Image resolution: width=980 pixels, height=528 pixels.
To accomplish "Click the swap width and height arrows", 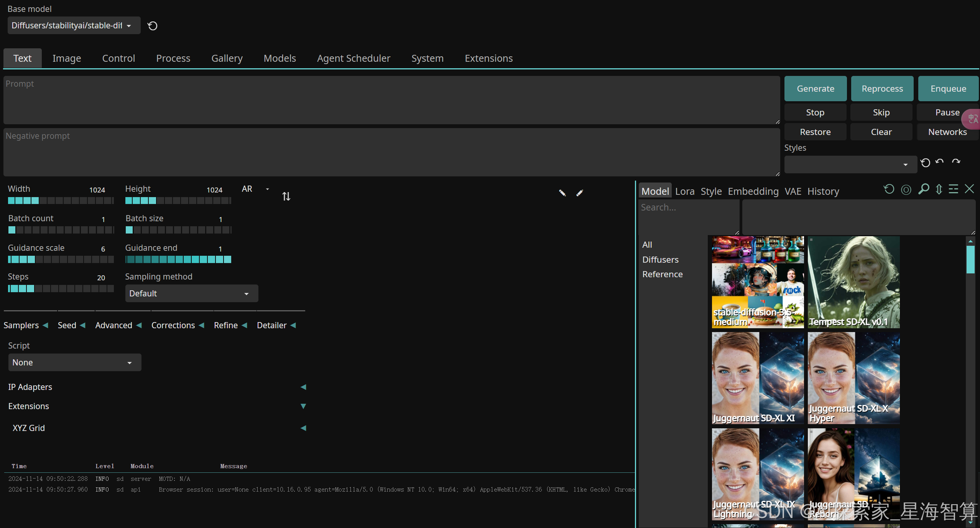I will pos(286,196).
